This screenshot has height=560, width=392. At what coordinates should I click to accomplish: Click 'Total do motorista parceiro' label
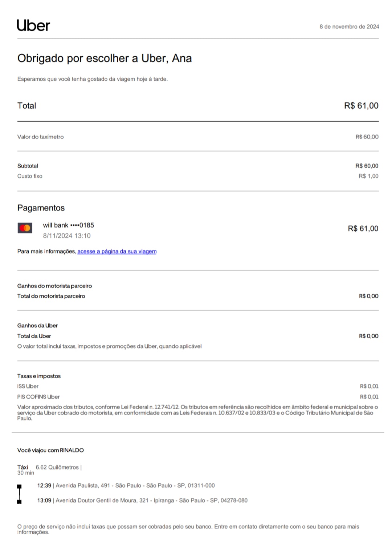click(x=51, y=296)
